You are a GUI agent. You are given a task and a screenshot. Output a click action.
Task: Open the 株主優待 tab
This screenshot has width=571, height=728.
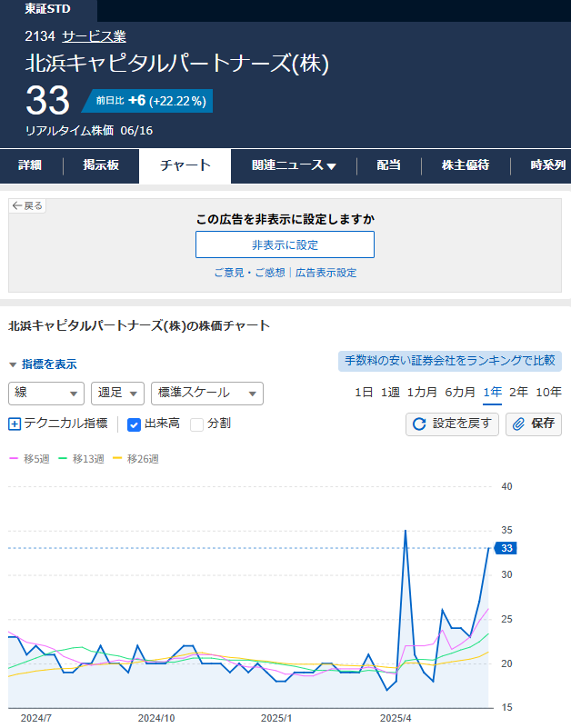point(466,165)
